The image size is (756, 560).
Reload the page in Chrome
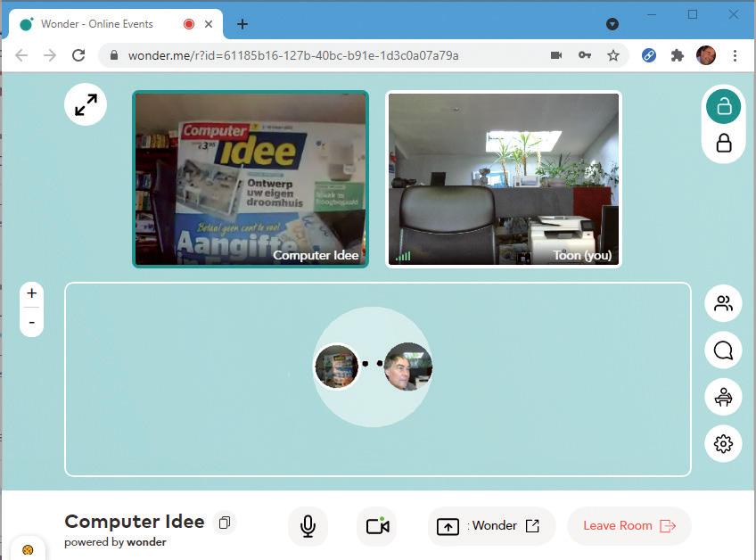click(x=78, y=55)
